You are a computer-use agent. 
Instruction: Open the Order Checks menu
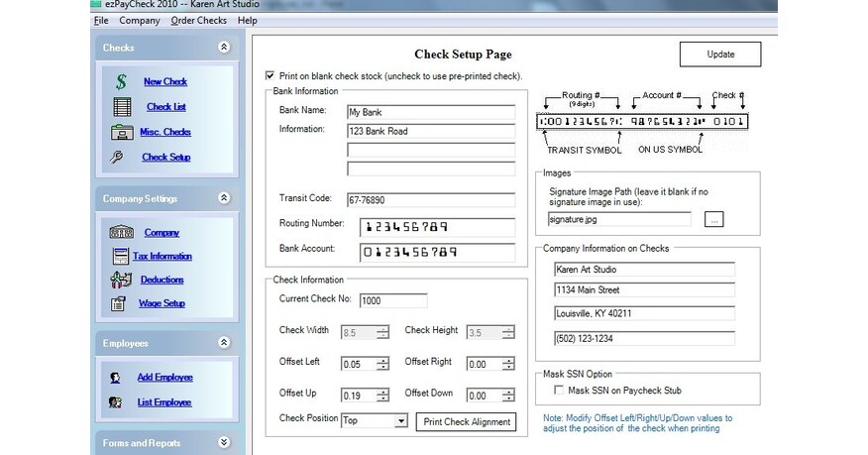[199, 21]
